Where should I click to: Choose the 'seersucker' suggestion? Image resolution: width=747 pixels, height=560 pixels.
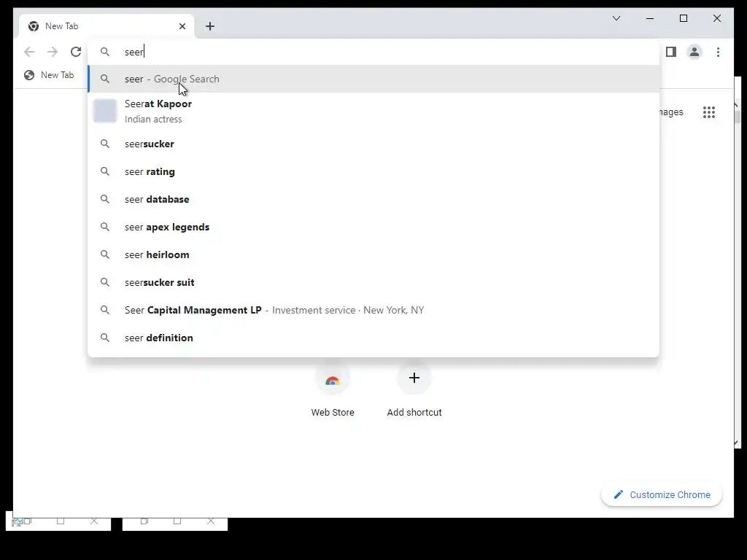(x=373, y=144)
